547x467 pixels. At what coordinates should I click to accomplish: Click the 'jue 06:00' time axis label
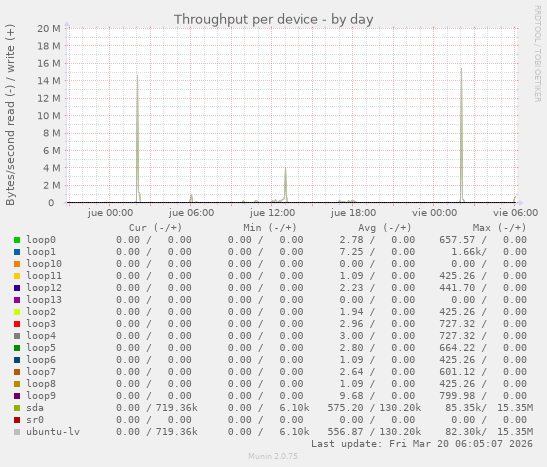pos(191,213)
